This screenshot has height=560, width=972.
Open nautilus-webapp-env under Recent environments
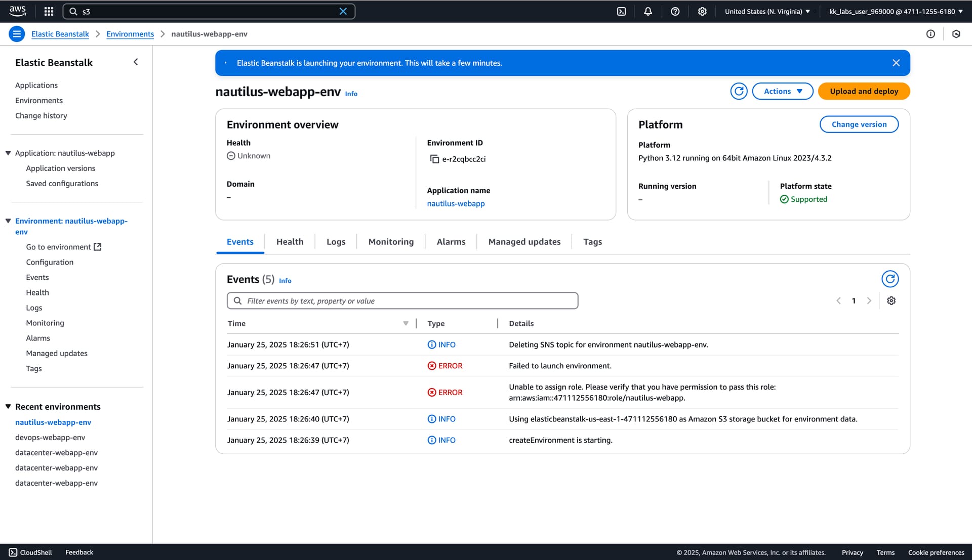[53, 422]
